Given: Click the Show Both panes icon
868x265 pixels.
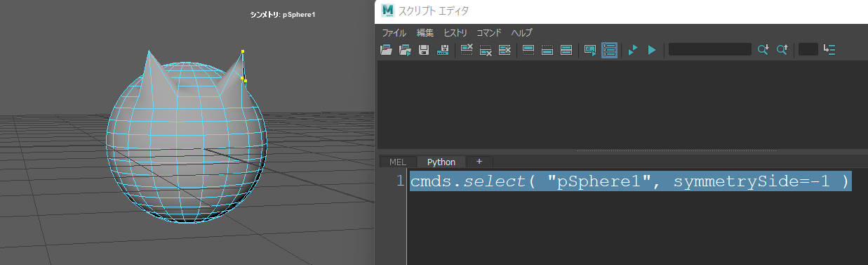Looking at the screenshot, I should 567,49.
